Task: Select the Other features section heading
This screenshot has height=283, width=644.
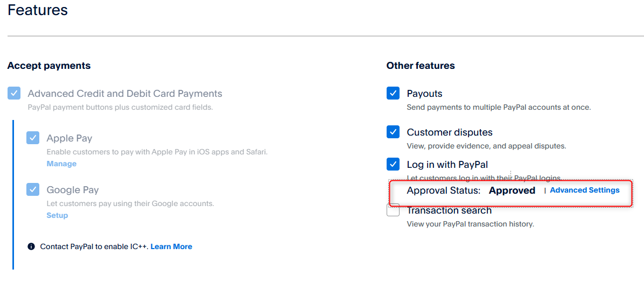Action: point(421,66)
